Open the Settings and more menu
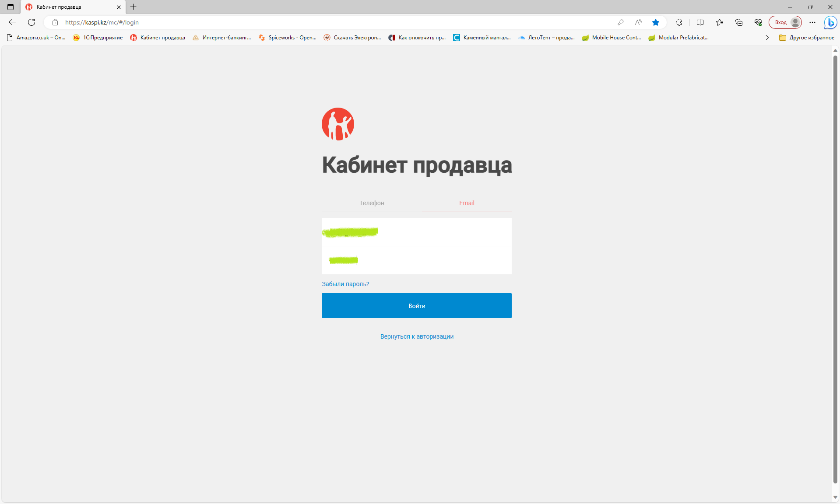Viewport: 840px width, 504px height. pos(812,22)
